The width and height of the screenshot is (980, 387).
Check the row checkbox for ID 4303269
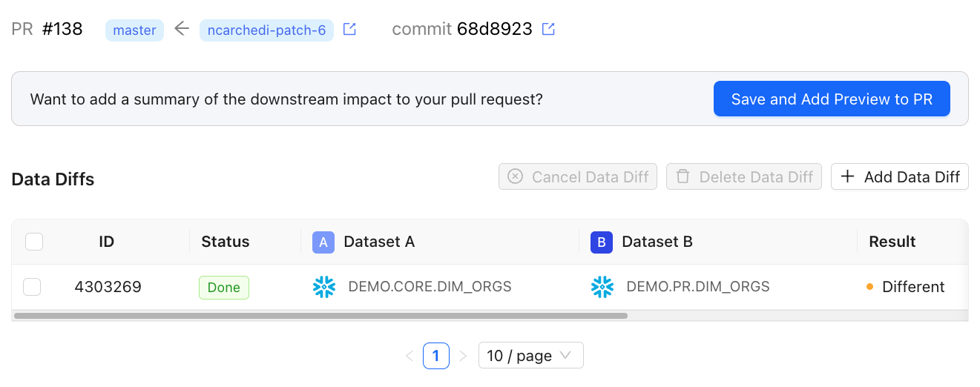click(32, 287)
